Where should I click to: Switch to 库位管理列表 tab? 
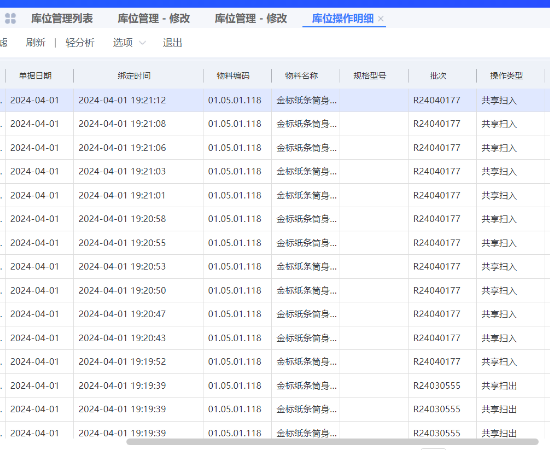62,18
